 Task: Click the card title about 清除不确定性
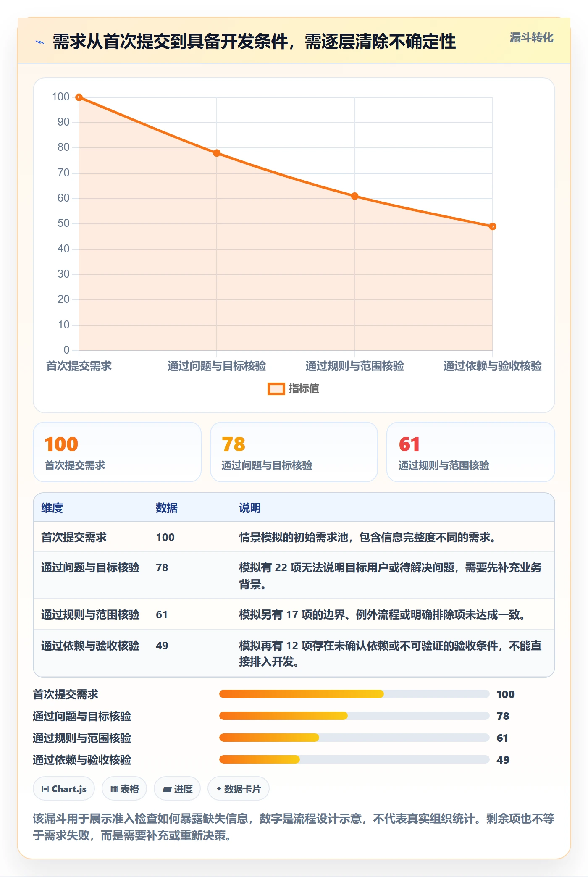tap(254, 42)
